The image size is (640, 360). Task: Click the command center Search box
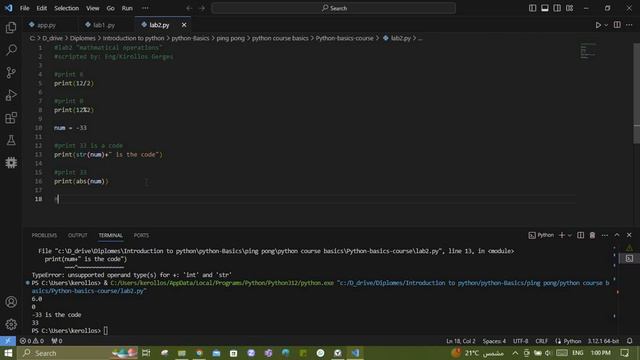[x=333, y=8]
